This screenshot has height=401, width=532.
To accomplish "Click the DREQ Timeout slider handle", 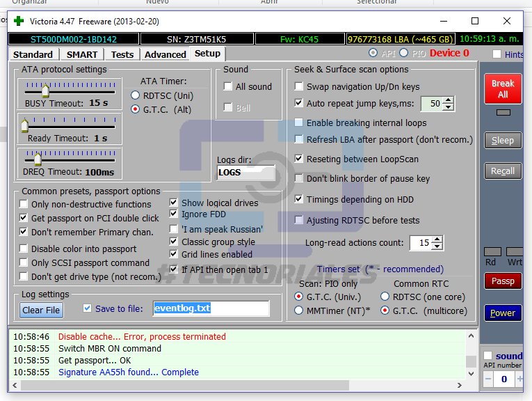I will pos(38,159).
